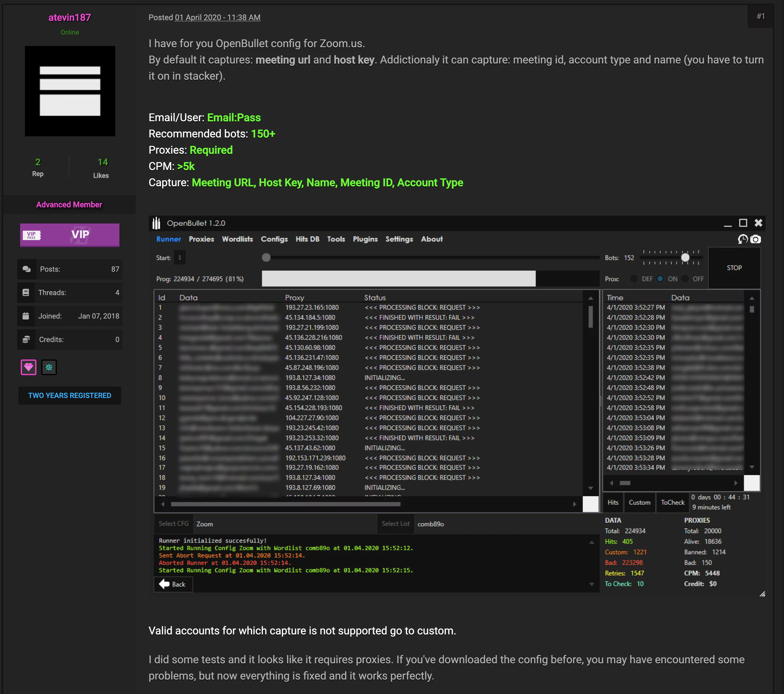Click the purple VIP banner
Screen dimensions: 784x694
tap(69, 235)
